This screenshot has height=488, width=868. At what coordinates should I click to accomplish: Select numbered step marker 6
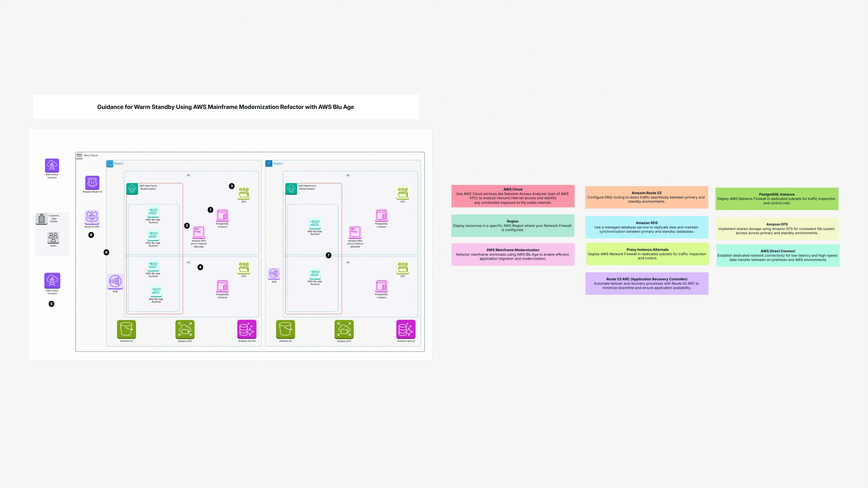106,252
